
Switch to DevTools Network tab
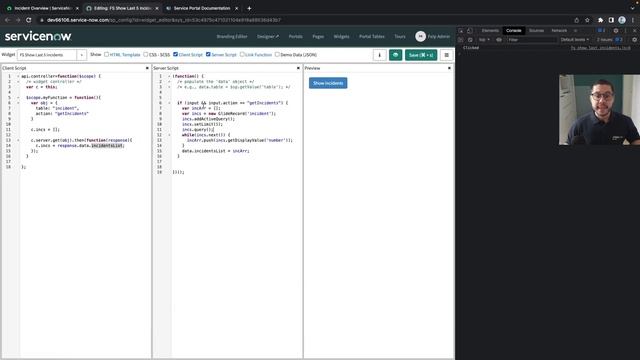click(559, 31)
